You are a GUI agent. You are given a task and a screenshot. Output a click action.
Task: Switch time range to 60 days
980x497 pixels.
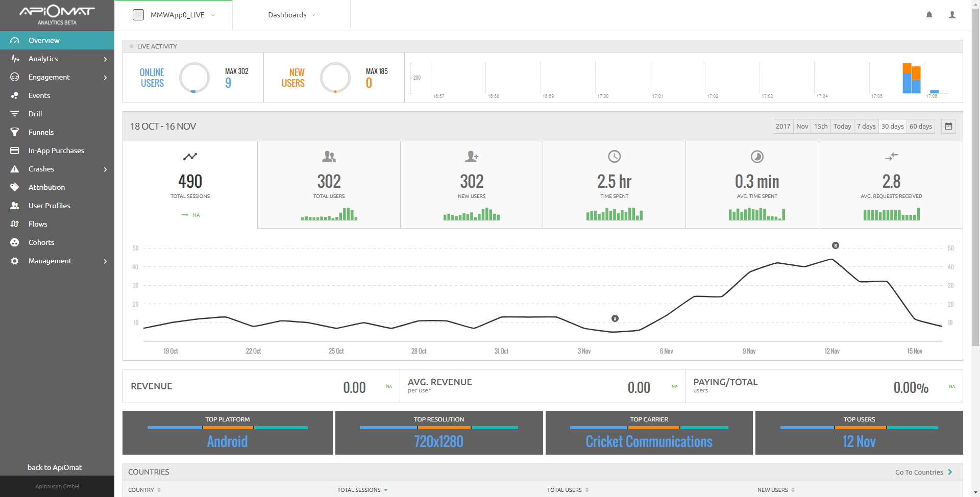pos(920,127)
